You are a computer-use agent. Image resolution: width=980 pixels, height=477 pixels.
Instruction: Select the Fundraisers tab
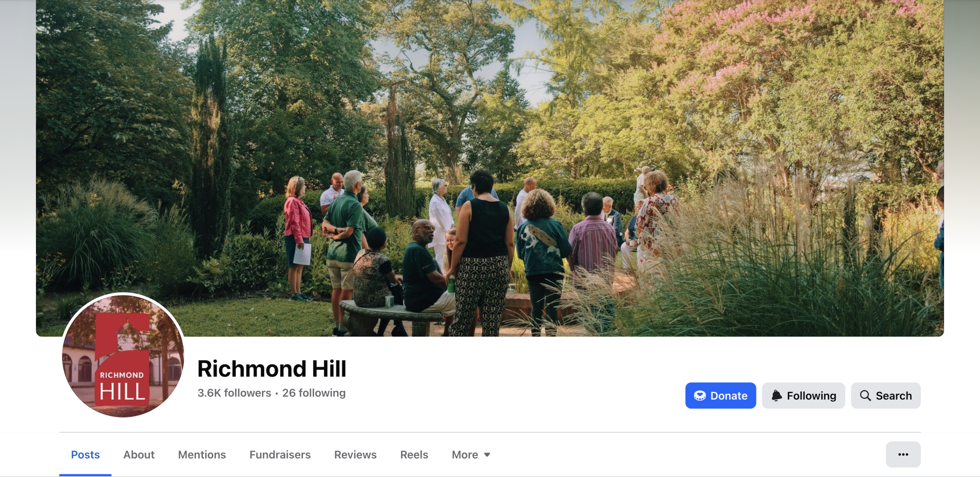[280, 454]
